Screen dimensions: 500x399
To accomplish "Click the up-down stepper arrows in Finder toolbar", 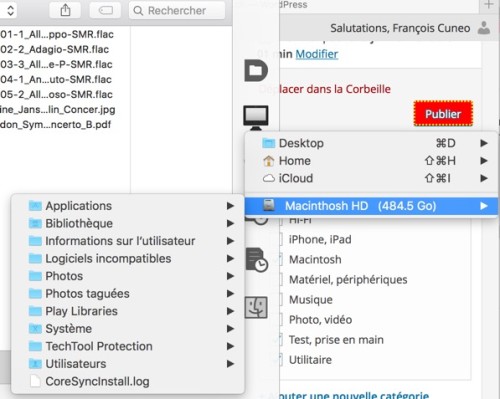I will [10, 10].
